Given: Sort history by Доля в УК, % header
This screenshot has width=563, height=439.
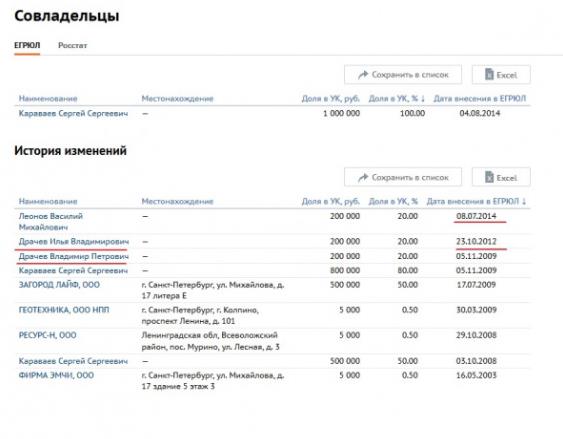Looking at the screenshot, I should click(393, 201).
